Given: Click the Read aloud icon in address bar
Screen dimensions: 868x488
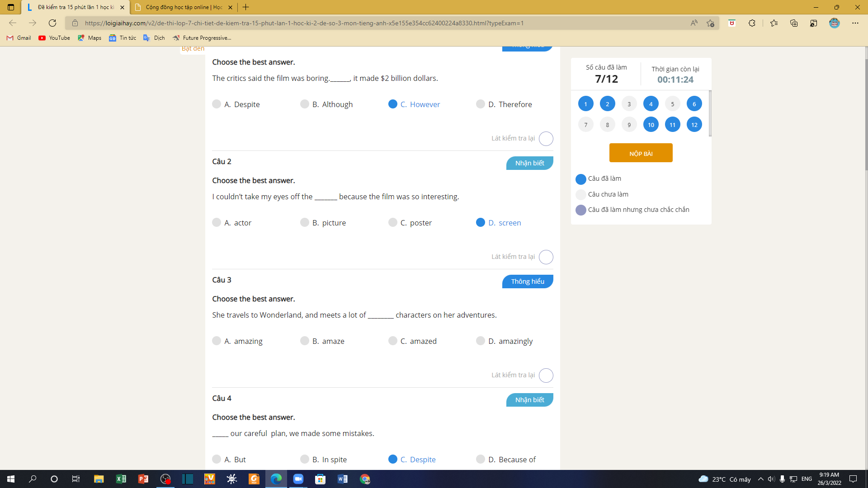Looking at the screenshot, I should [x=694, y=23].
